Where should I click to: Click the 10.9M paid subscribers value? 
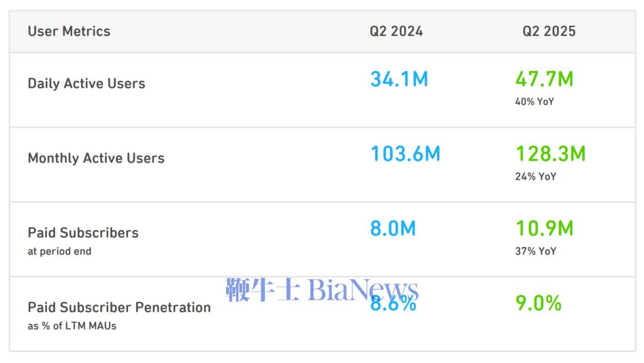(544, 229)
